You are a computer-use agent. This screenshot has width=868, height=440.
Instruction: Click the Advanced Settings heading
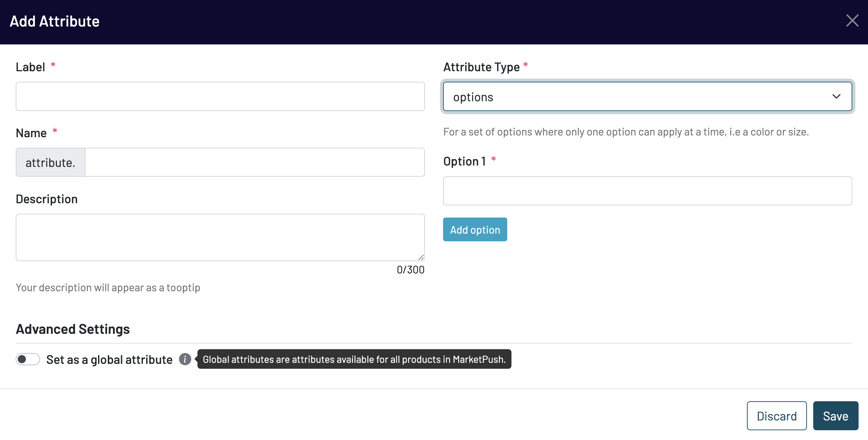pyautogui.click(x=73, y=329)
